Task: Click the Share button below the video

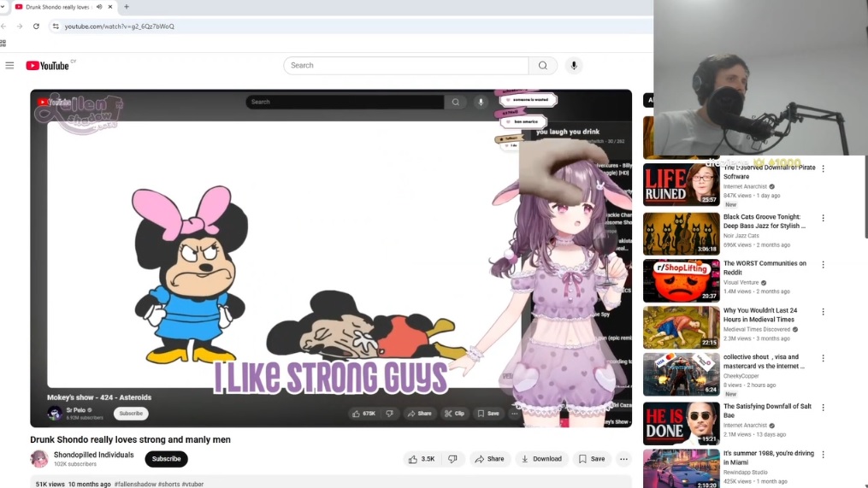Action: (x=489, y=459)
